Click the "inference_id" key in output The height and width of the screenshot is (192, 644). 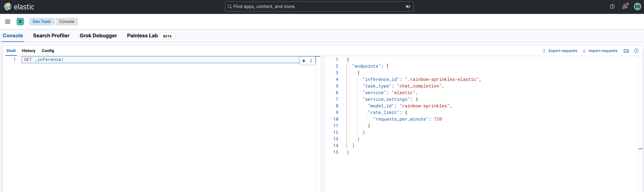pos(381,79)
